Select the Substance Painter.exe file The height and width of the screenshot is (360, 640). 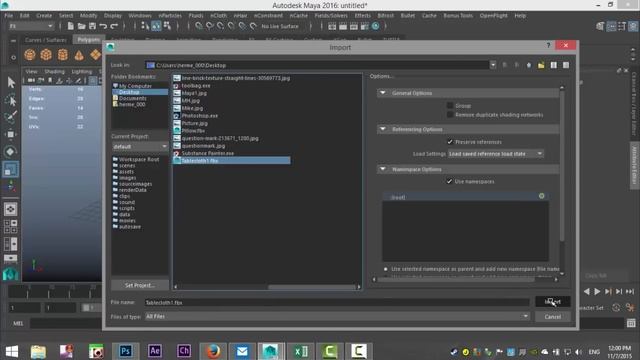pyautogui.click(x=207, y=153)
